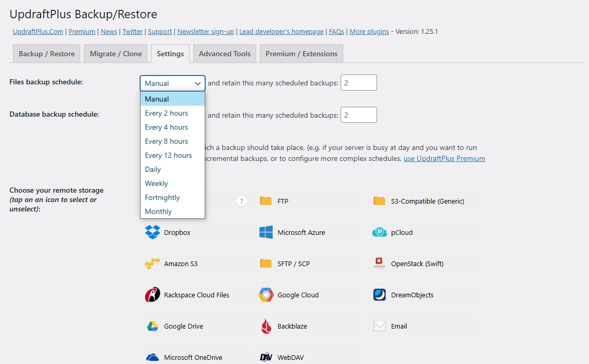Pick the Microsoft Azure Windows icon
Screen dimensions: 589x364
coord(266,232)
